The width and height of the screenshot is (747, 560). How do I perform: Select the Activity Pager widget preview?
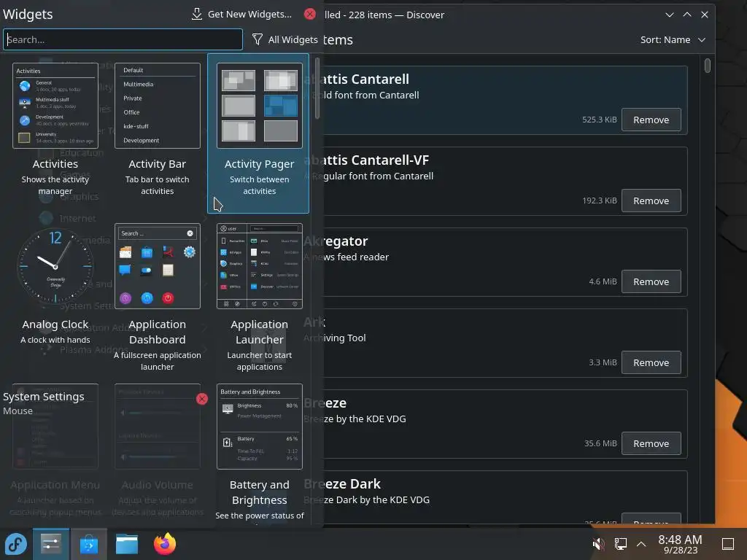[259, 106]
